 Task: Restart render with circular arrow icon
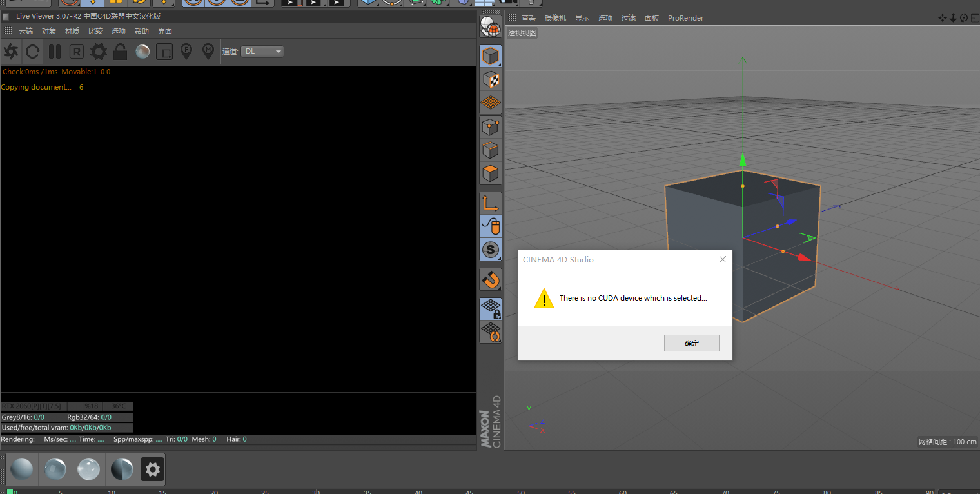(33, 52)
